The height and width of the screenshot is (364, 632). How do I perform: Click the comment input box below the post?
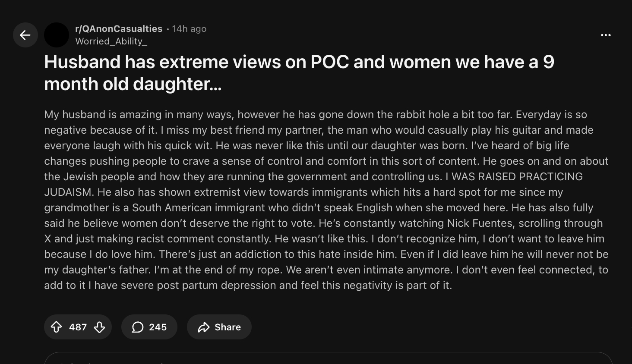pyautogui.click(x=328, y=359)
